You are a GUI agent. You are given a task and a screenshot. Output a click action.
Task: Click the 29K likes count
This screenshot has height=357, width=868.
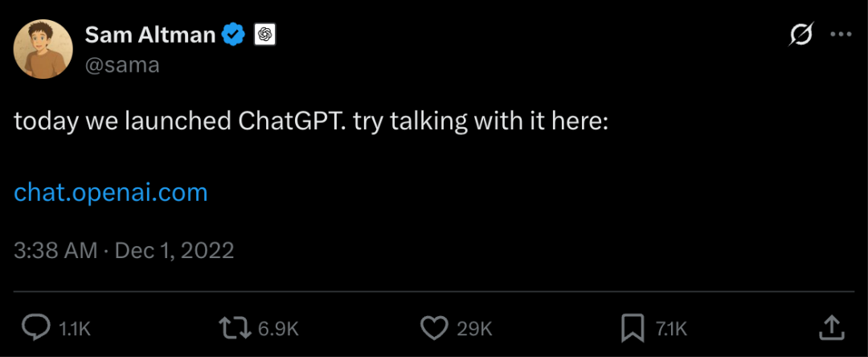click(x=474, y=328)
